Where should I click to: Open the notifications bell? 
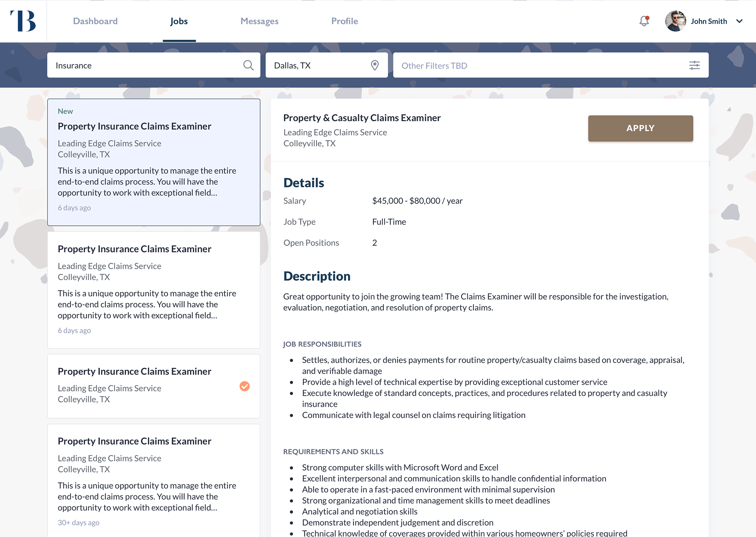point(644,21)
